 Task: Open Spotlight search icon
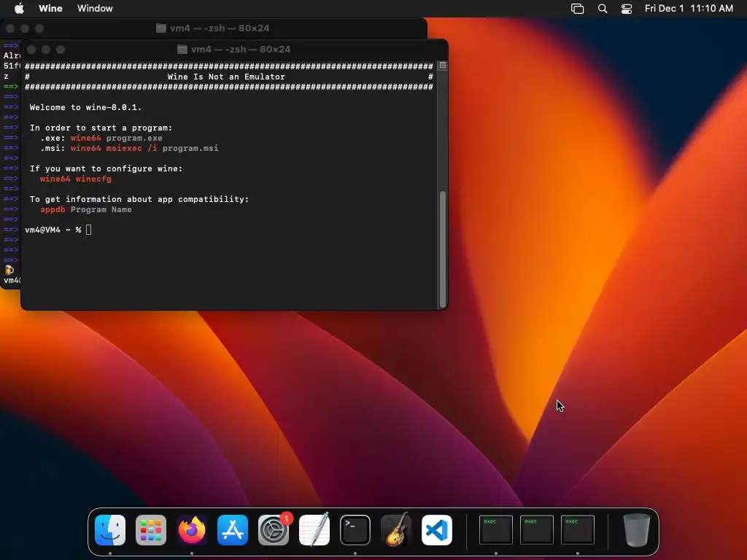click(602, 9)
